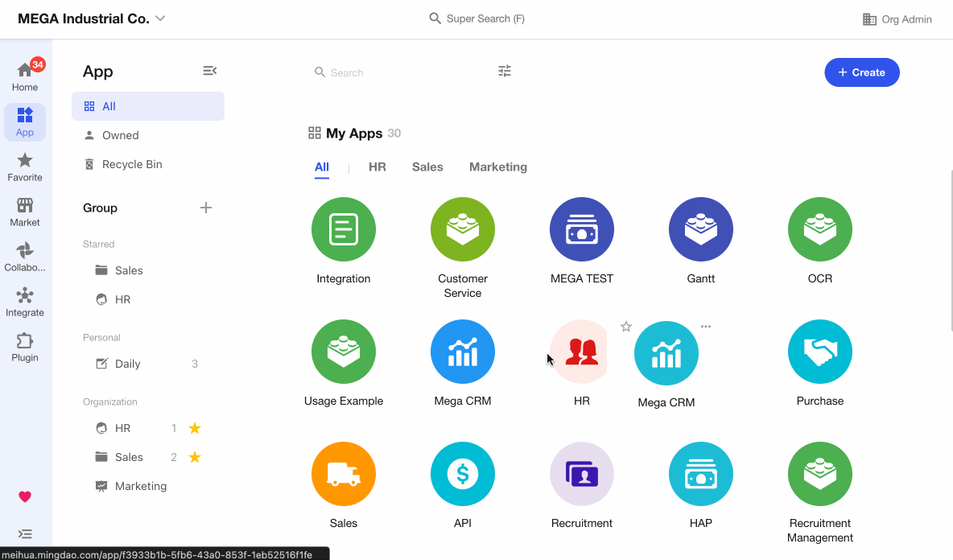The height and width of the screenshot is (560, 953).
Task: Open more options for Mega CRM
Action: [706, 327]
